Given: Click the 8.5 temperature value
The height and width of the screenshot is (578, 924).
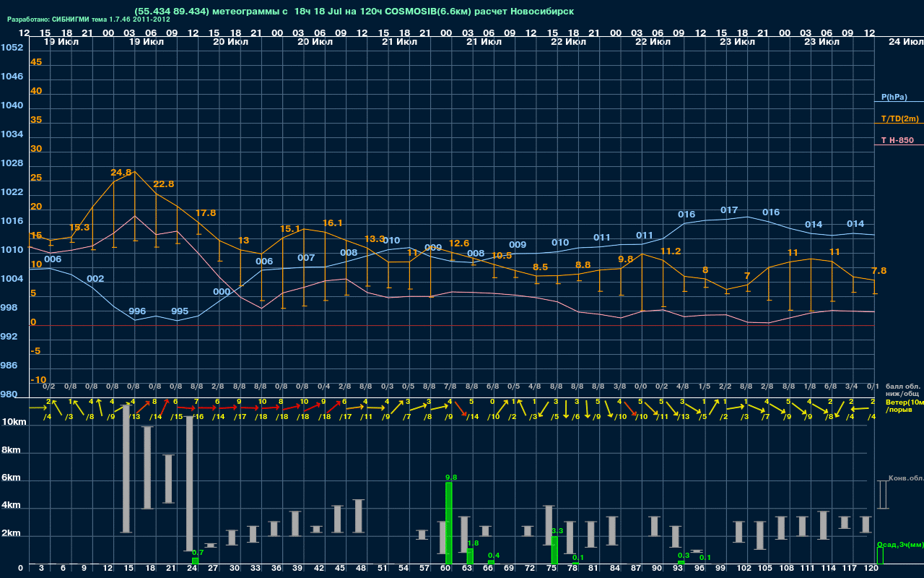Looking at the screenshot, I should [540, 267].
